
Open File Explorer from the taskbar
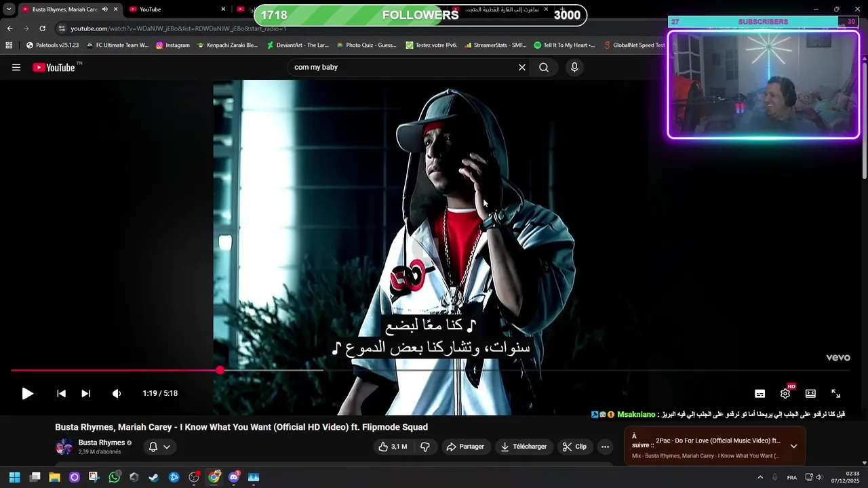pyautogui.click(x=55, y=477)
